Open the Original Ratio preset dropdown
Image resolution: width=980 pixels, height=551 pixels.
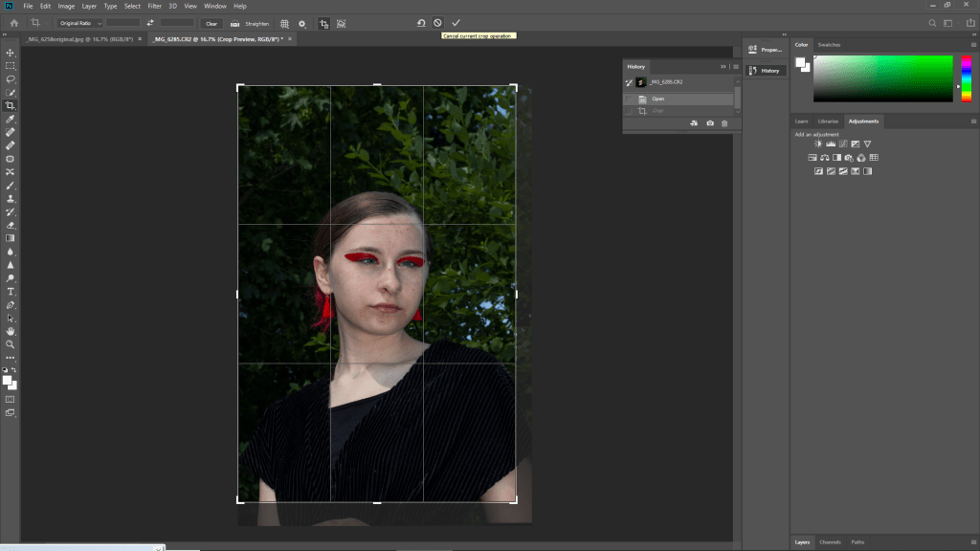[x=78, y=23]
